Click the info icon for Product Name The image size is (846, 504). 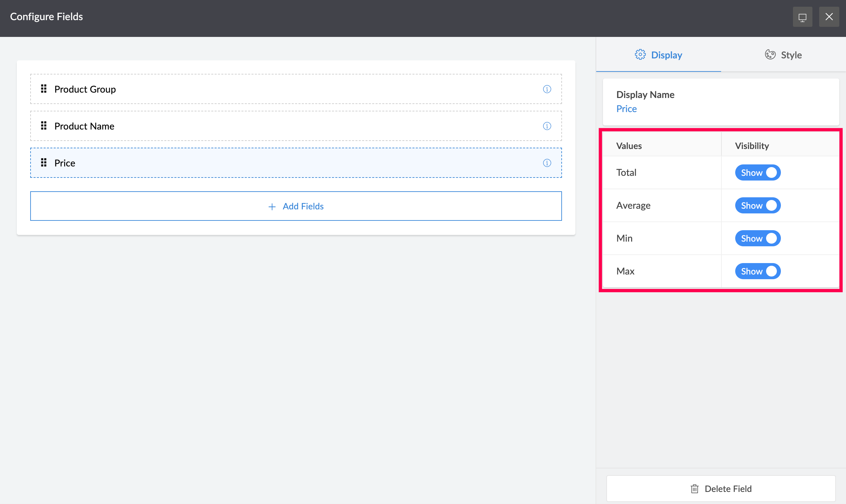coord(547,126)
